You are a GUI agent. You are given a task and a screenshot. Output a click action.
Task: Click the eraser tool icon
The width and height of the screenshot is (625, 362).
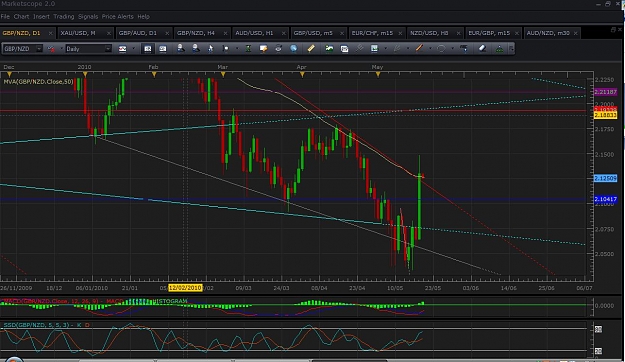point(482,48)
